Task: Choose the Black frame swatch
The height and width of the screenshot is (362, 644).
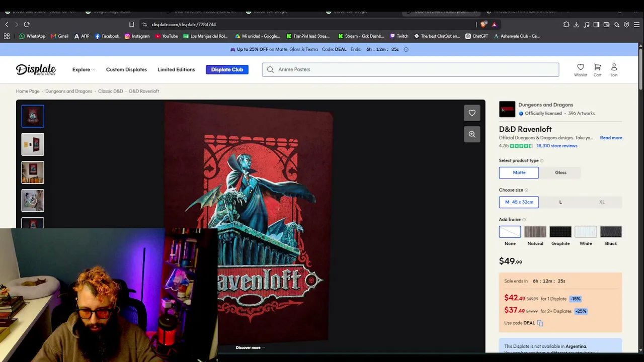Action: pos(611,232)
